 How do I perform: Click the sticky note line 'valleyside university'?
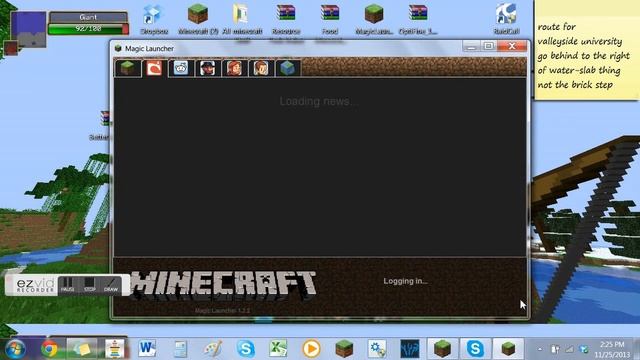(580, 41)
